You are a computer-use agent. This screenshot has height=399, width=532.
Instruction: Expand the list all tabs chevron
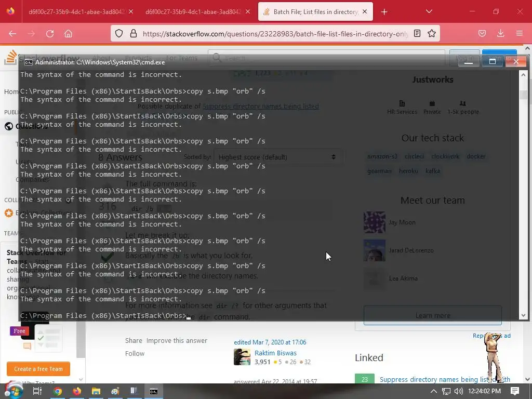(429, 11)
